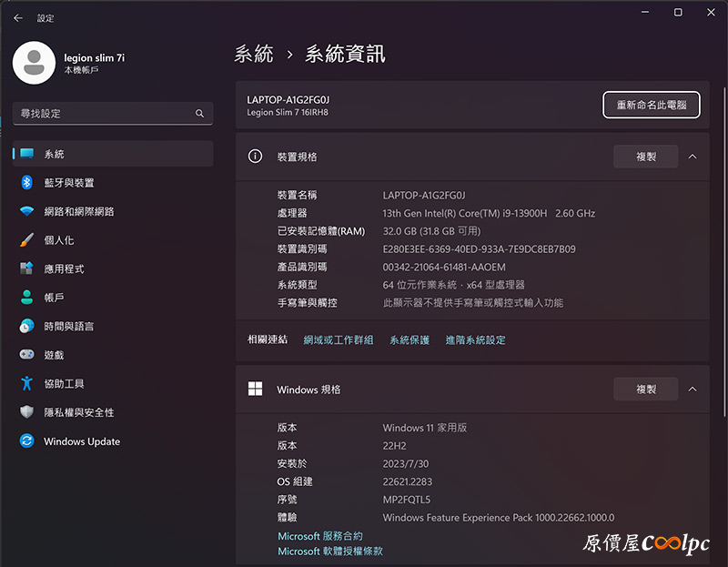The height and width of the screenshot is (567, 728).
Task: Open 系統 settings category
Action: (x=113, y=154)
